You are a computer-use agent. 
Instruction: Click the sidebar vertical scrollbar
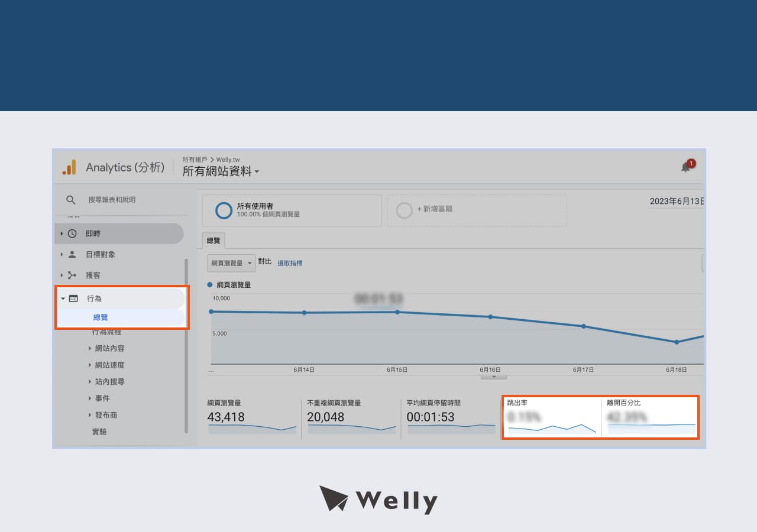(x=186, y=346)
